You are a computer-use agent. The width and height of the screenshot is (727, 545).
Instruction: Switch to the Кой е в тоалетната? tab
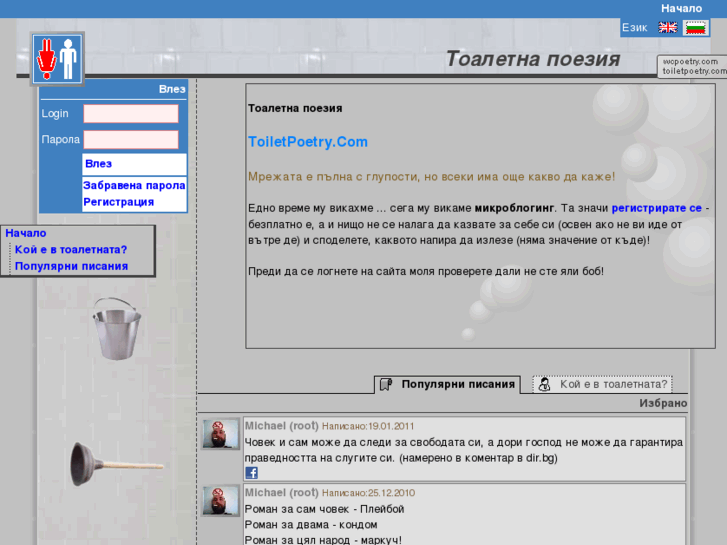[x=602, y=385]
